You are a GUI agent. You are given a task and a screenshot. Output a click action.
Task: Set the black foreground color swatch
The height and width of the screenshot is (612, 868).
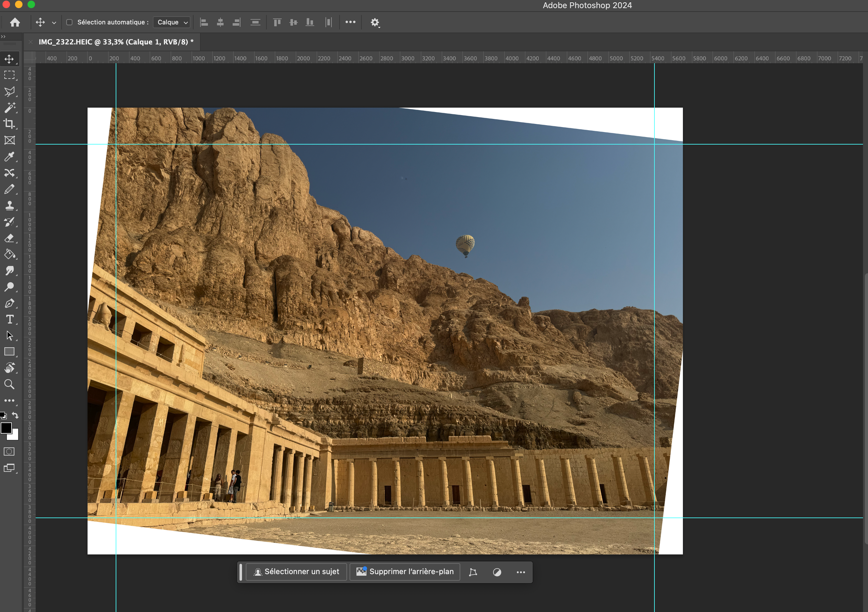[x=6, y=428]
